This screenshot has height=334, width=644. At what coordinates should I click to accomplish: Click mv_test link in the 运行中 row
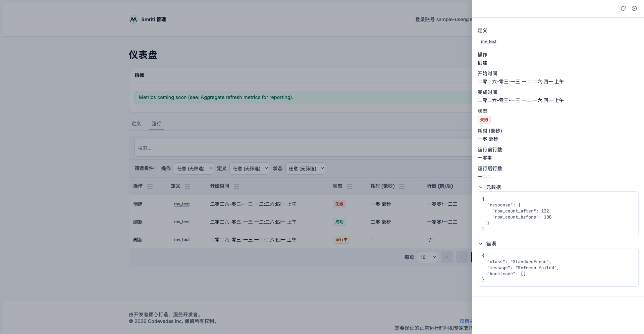tap(182, 240)
